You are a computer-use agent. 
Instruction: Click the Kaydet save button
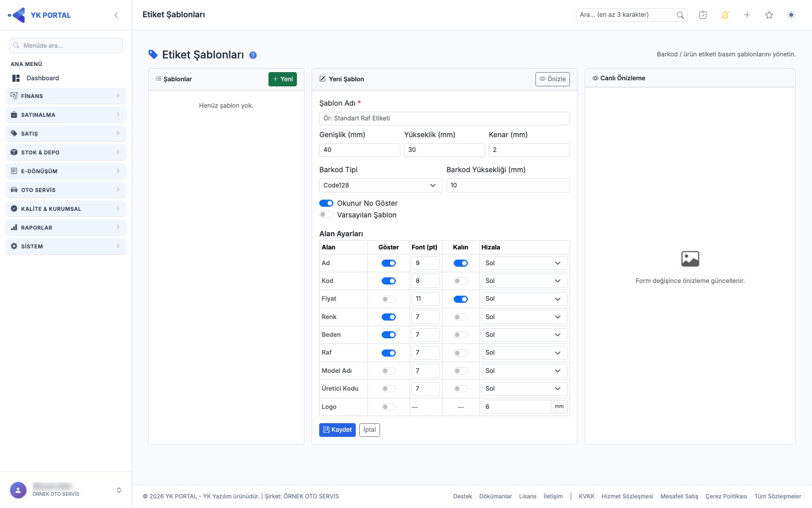click(337, 430)
